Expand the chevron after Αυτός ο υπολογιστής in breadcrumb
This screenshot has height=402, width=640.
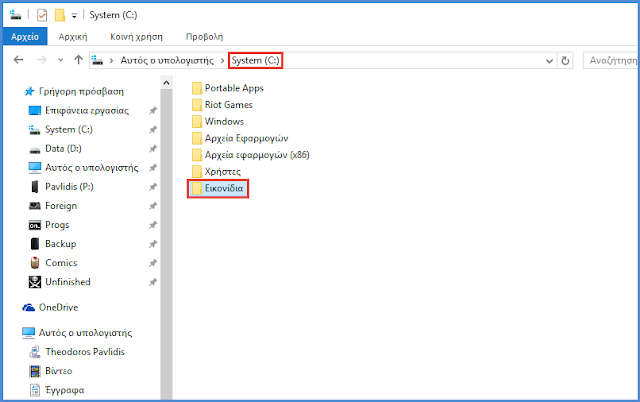(x=222, y=61)
